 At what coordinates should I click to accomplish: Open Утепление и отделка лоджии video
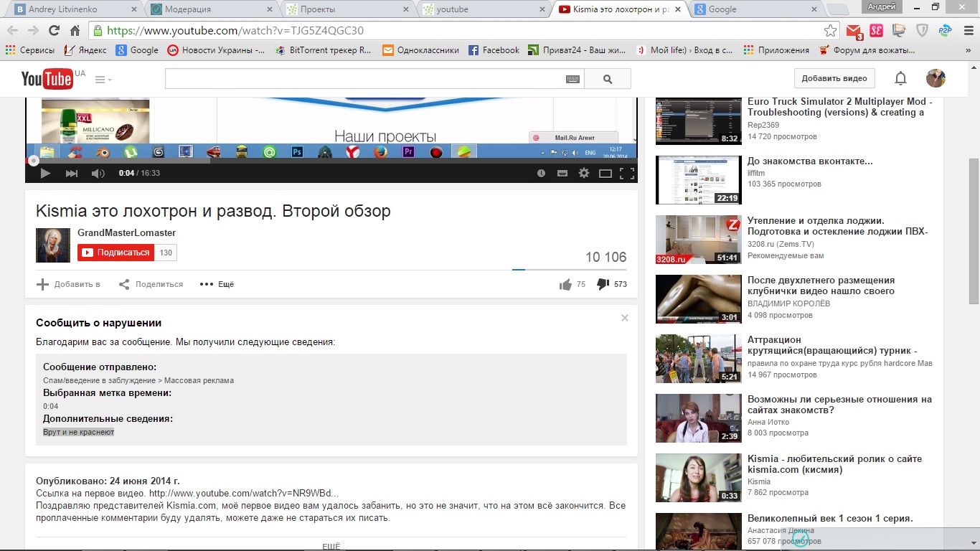(838, 226)
